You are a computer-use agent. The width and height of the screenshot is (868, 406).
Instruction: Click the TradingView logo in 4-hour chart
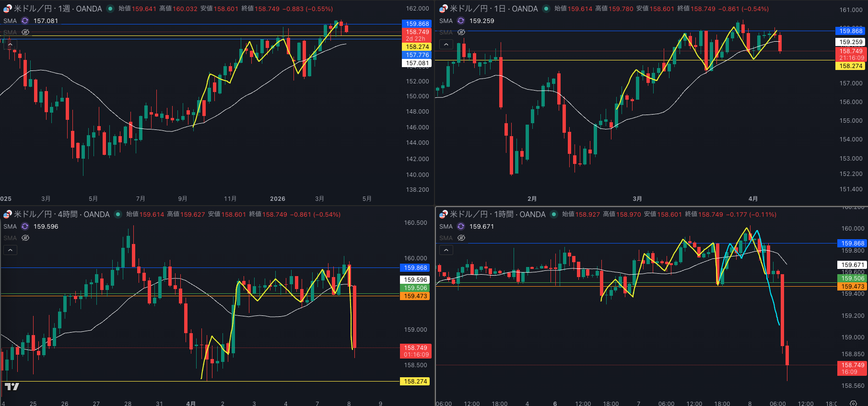click(x=12, y=386)
